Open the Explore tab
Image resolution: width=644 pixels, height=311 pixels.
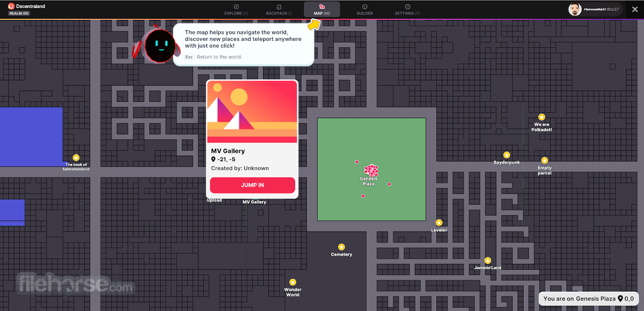pyautogui.click(x=236, y=9)
